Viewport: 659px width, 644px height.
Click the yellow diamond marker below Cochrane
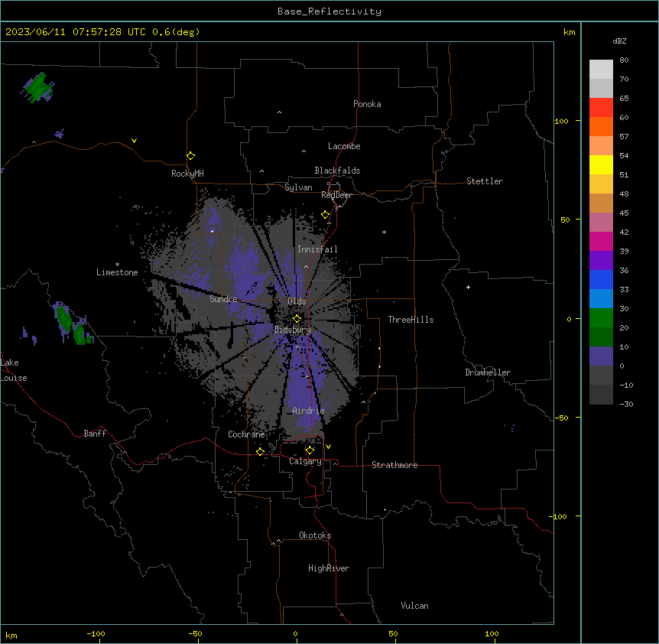click(260, 451)
